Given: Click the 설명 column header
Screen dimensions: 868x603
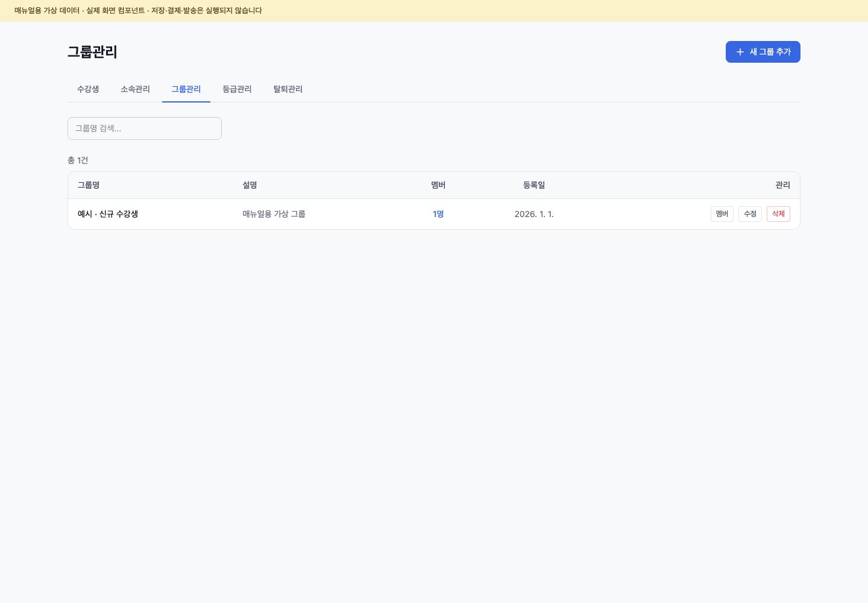Looking at the screenshot, I should tap(250, 185).
